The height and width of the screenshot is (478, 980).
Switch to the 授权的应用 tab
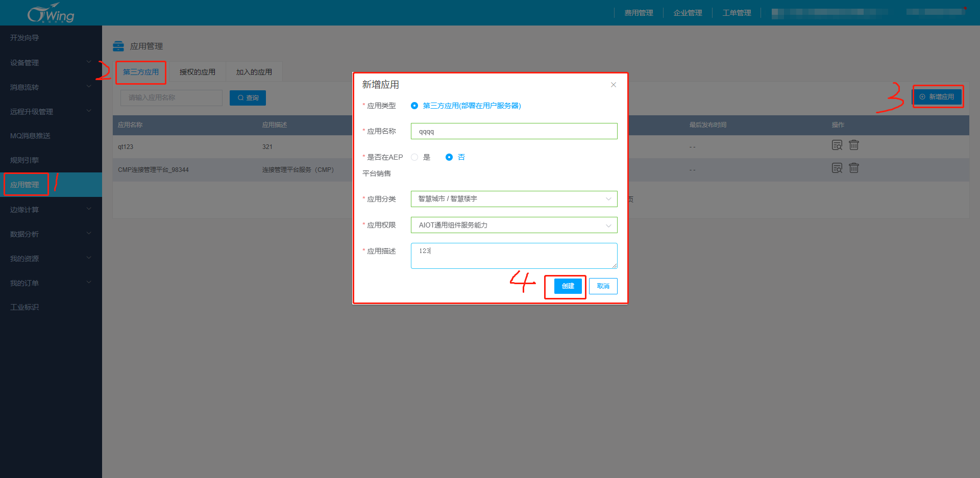[x=198, y=72]
